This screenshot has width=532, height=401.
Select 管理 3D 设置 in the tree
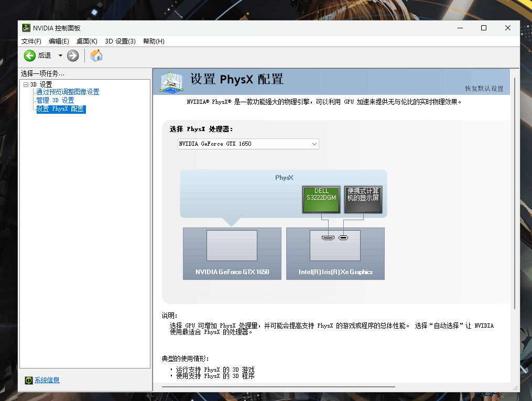[x=55, y=101]
